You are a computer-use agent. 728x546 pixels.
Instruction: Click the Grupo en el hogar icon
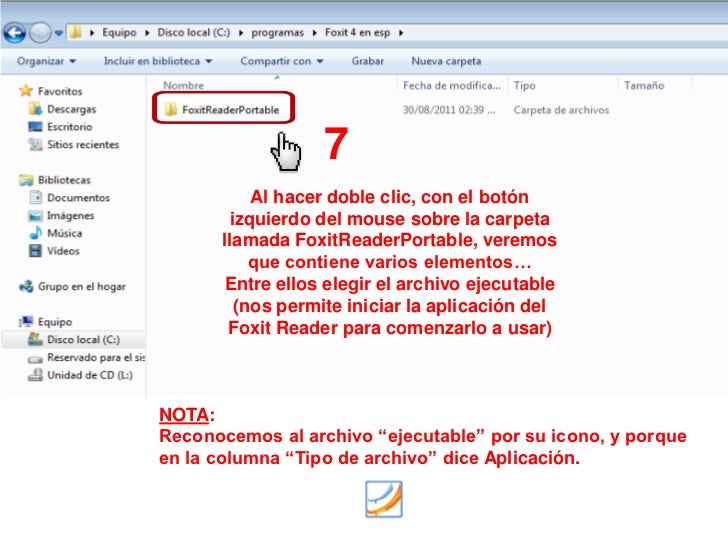[x=26, y=286]
